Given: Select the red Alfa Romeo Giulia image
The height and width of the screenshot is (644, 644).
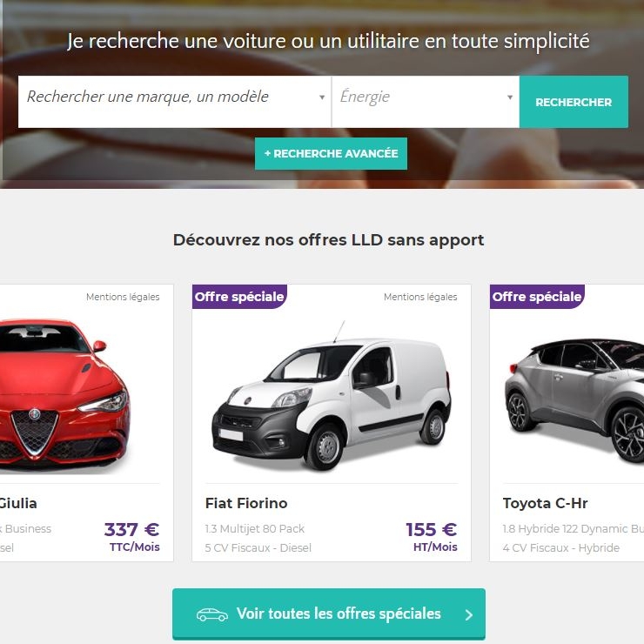Looking at the screenshot, I should point(64,394).
